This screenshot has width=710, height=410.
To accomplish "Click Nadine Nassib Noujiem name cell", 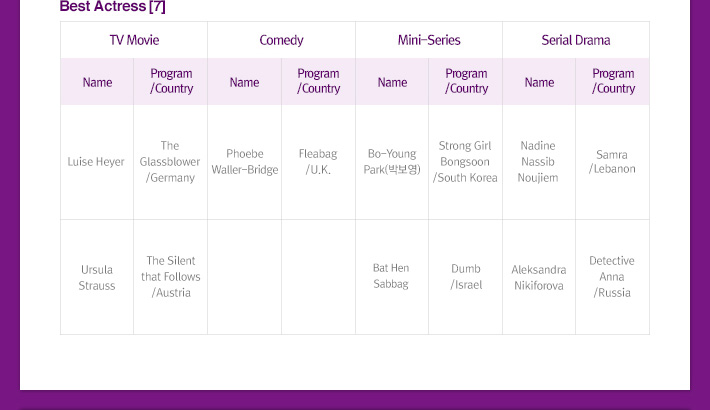I will [538, 162].
